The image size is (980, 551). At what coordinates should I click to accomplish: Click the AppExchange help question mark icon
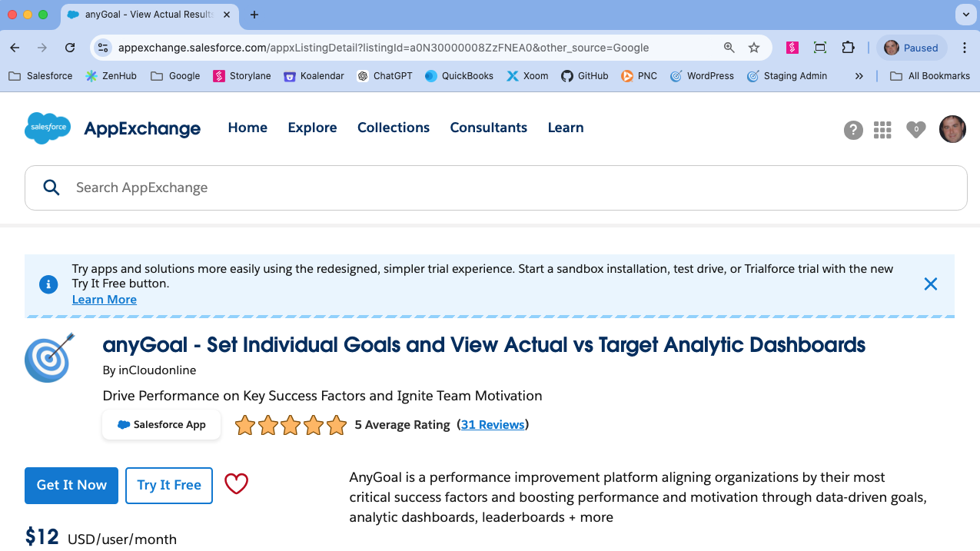coord(853,130)
